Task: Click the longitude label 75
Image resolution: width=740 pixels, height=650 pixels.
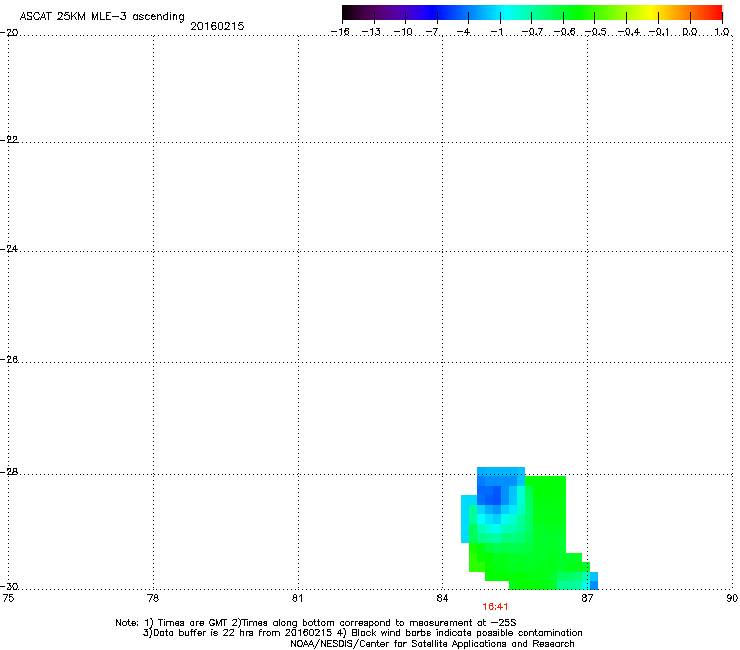Action: [x=8, y=599]
